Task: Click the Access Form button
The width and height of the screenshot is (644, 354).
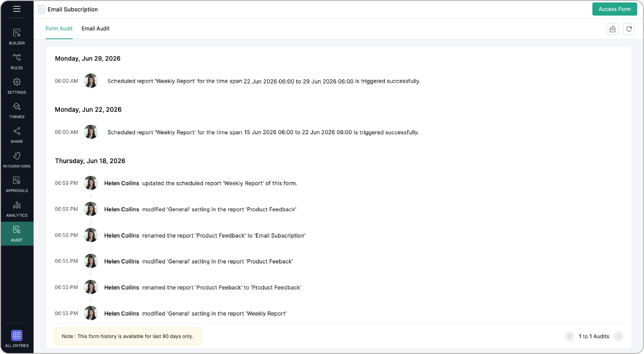Action: click(614, 9)
